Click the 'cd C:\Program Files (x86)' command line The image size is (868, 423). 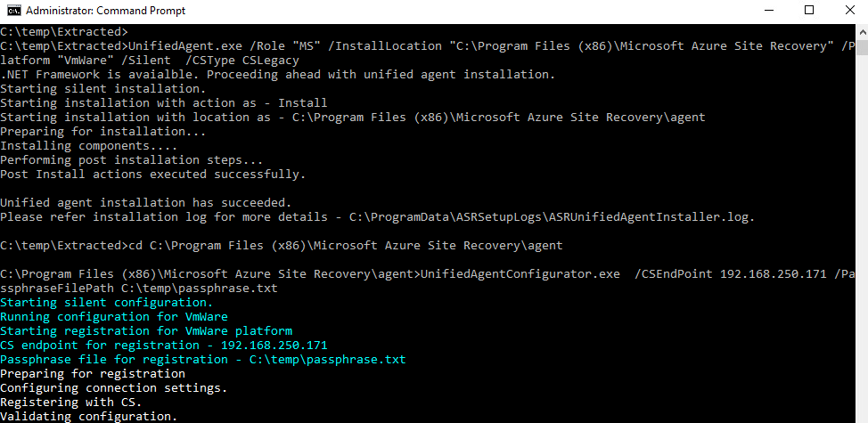(x=346, y=246)
